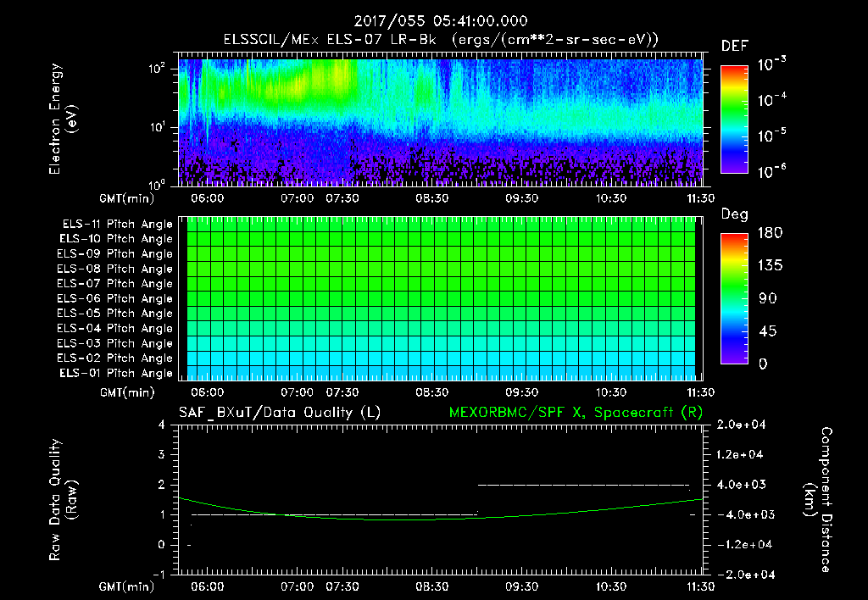The height and width of the screenshot is (600, 868).
Task: Click the 10^2 electron energy tick label
Action: tap(158, 69)
